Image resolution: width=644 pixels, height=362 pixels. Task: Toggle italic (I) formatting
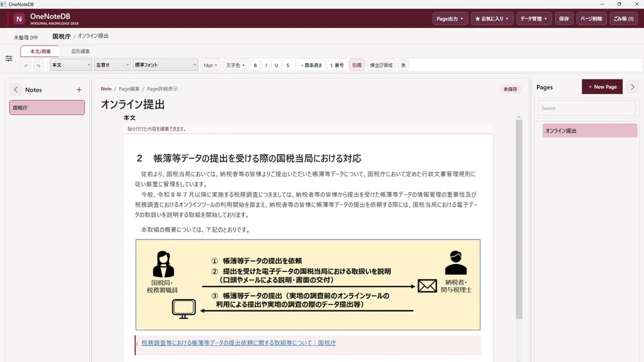point(266,65)
